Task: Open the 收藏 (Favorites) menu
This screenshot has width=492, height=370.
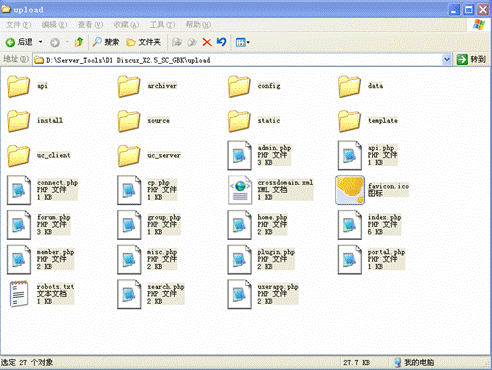Action: [x=126, y=25]
